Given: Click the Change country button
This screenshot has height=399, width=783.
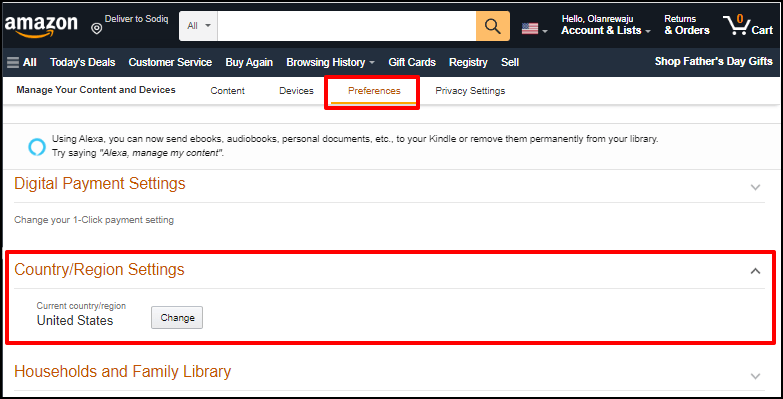Looking at the screenshot, I should (x=177, y=318).
